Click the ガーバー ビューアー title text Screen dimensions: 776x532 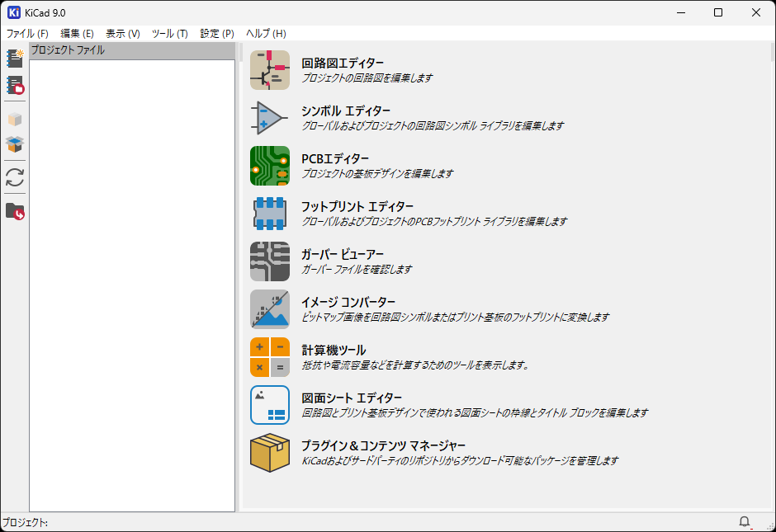[x=343, y=255]
